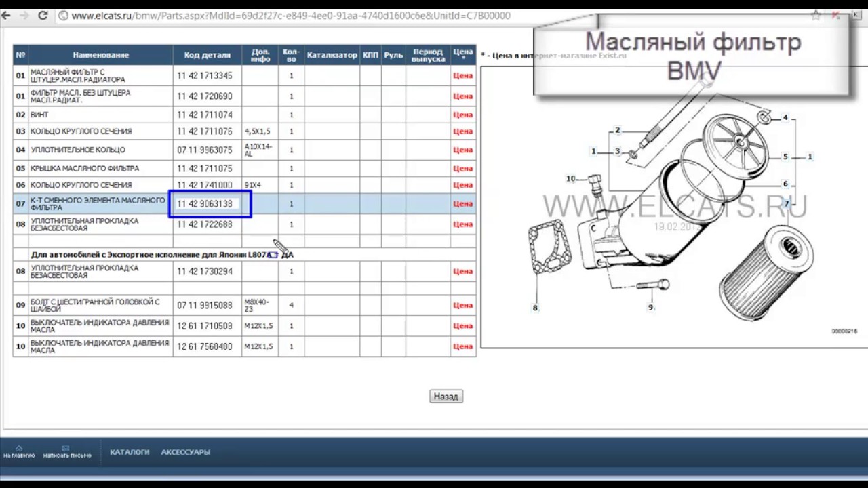Click 'БОЛТ С ШЕСТИГРАННОЙ ГОЛОВКОЙ С ШАЙБОЙ'
Image resolution: width=868 pixels, height=488 pixels.
[x=95, y=305]
